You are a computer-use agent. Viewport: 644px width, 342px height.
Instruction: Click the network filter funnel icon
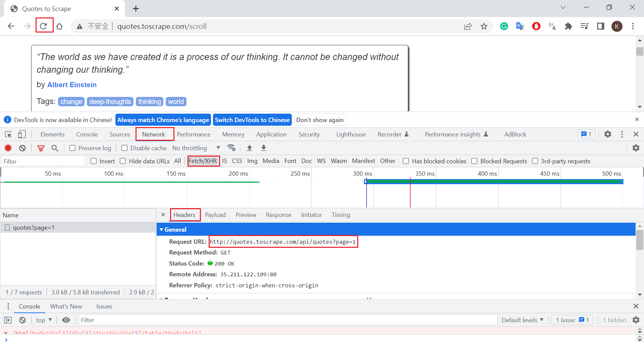click(41, 148)
